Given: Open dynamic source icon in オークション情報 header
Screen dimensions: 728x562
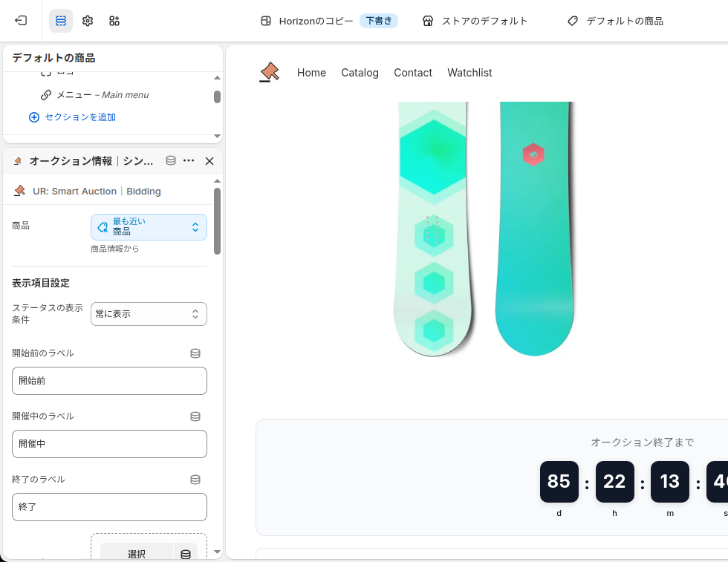Looking at the screenshot, I should click(x=171, y=160).
